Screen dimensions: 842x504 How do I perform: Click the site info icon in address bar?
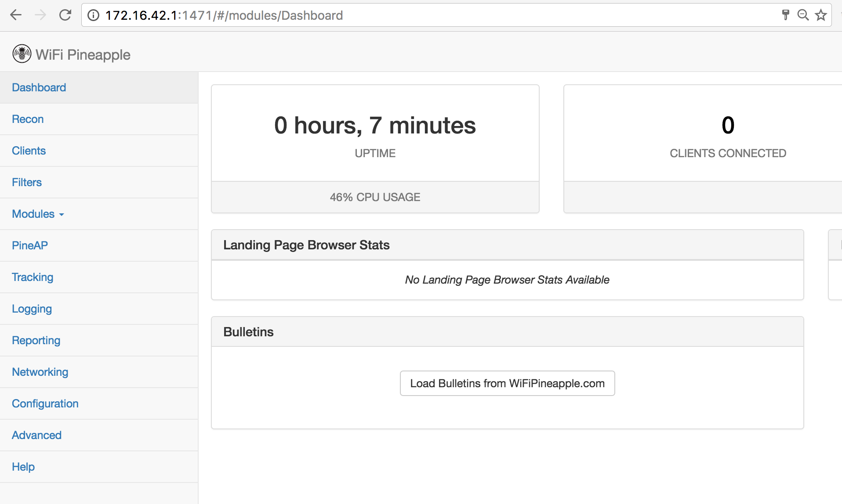pyautogui.click(x=93, y=15)
